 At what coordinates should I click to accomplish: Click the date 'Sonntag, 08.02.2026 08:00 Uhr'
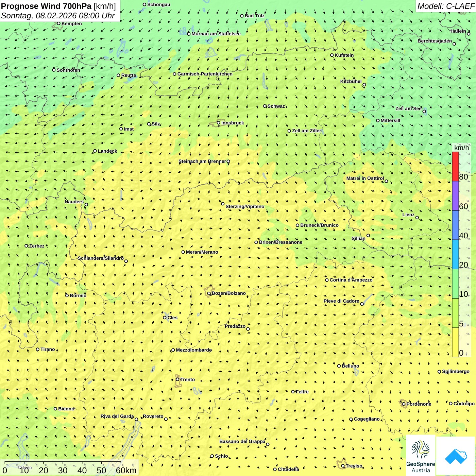click(58, 16)
